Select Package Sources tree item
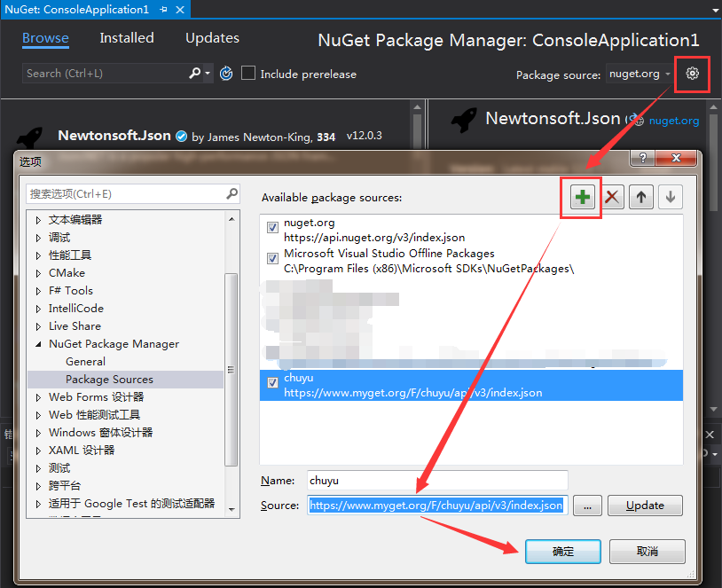The image size is (722, 588). click(x=109, y=380)
